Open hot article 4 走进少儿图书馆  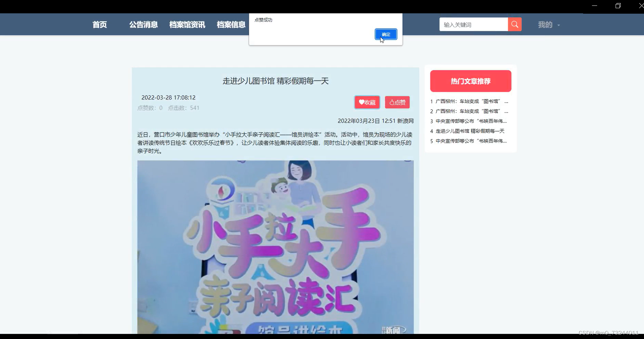tap(467, 131)
